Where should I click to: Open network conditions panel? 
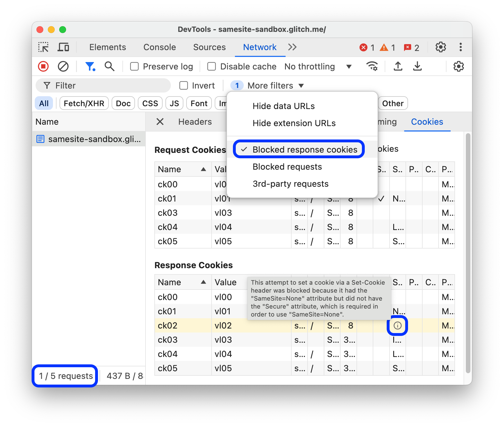[x=372, y=66]
